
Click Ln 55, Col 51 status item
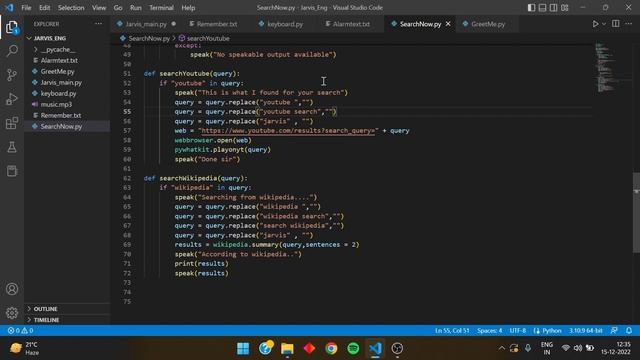[x=452, y=330]
